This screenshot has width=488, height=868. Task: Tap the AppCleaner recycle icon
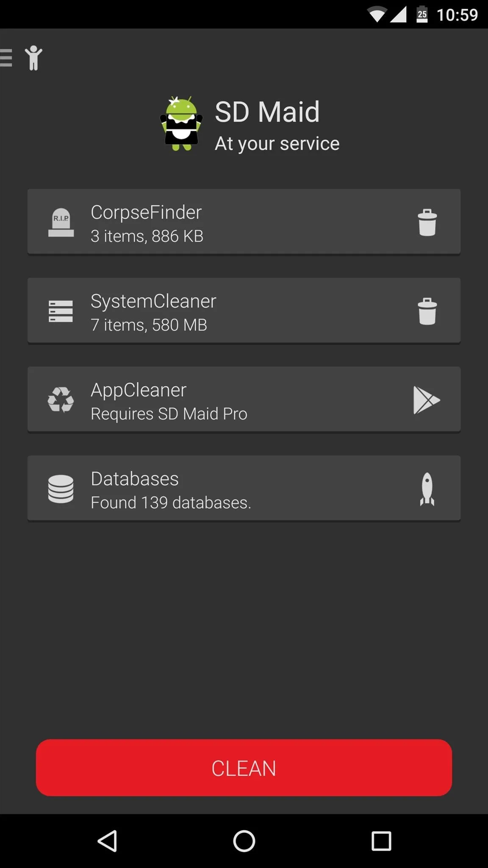click(x=61, y=400)
